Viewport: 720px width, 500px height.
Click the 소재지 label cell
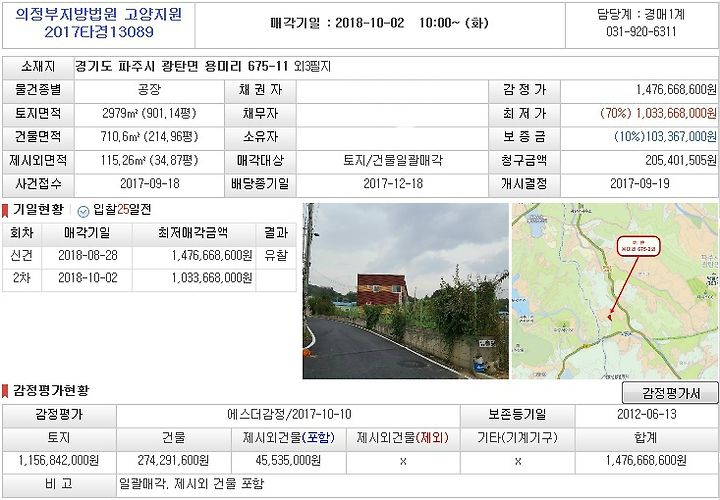(x=38, y=67)
